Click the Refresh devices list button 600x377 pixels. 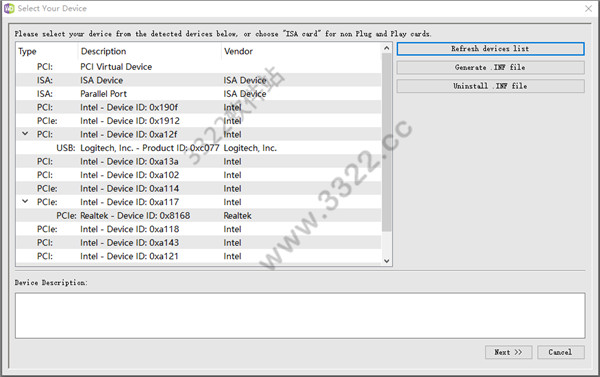[x=490, y=49]
